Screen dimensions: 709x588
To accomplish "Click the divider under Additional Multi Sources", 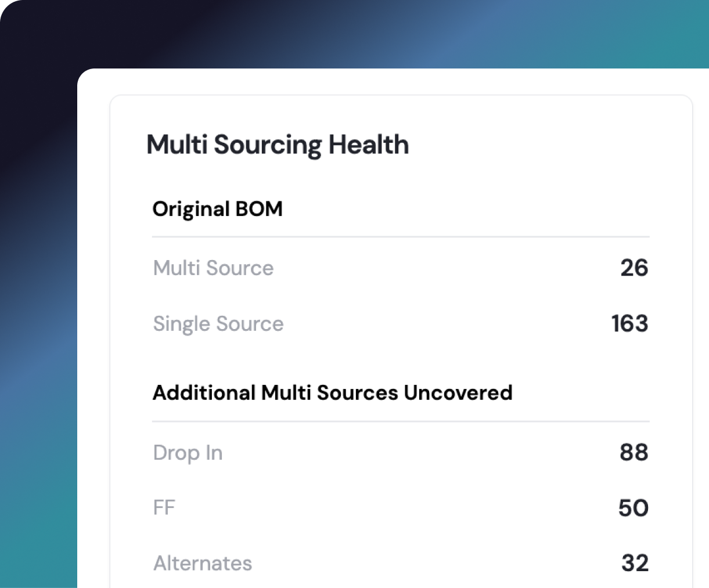I will (401, 421).
